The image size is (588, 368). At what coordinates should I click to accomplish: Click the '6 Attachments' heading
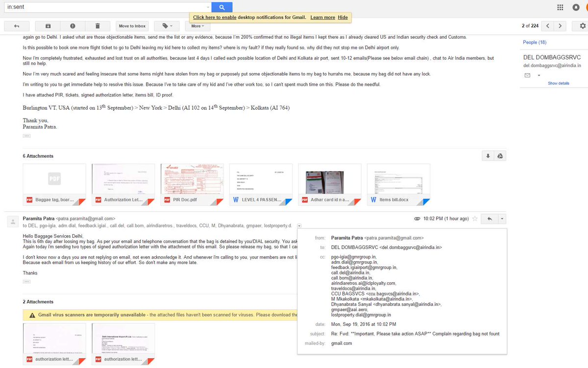tap(38, 156)
